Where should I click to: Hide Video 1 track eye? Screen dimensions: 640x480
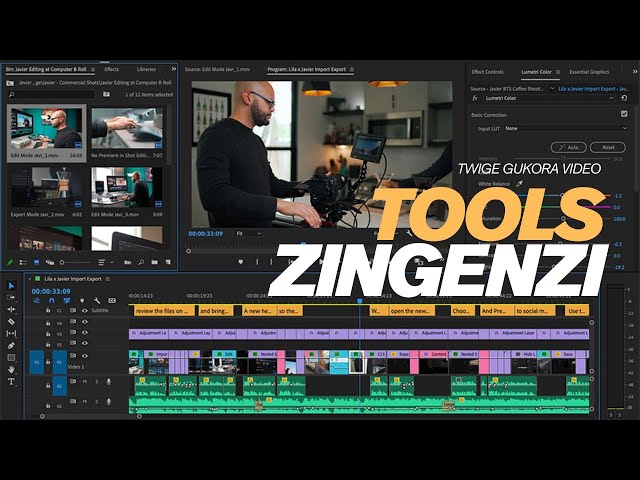click(x=85, y=356)
